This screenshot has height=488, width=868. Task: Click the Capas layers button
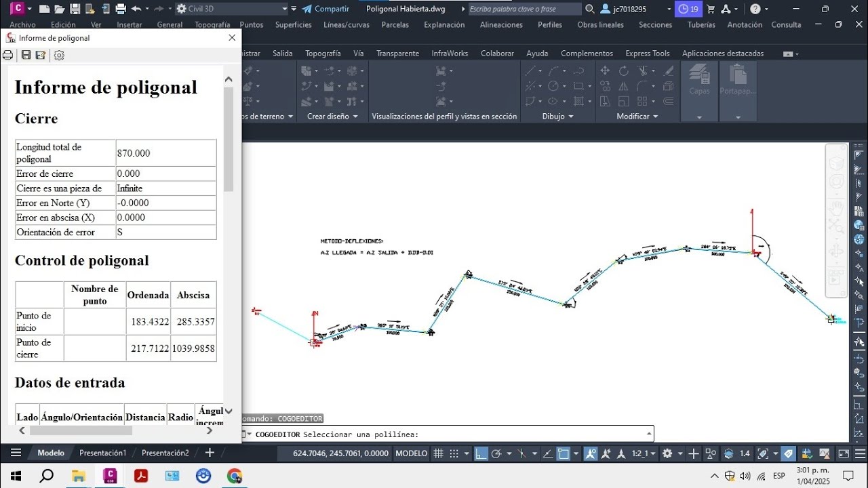[699, 80]
